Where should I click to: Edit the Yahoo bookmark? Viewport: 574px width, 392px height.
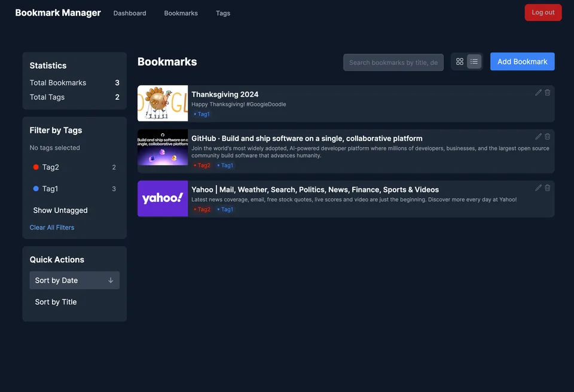coord(538,188)
